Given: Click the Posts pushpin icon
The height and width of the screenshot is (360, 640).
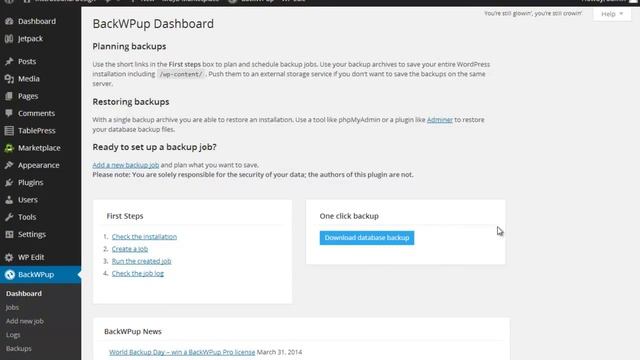Looking at the screenshot, I should [9, 62].
